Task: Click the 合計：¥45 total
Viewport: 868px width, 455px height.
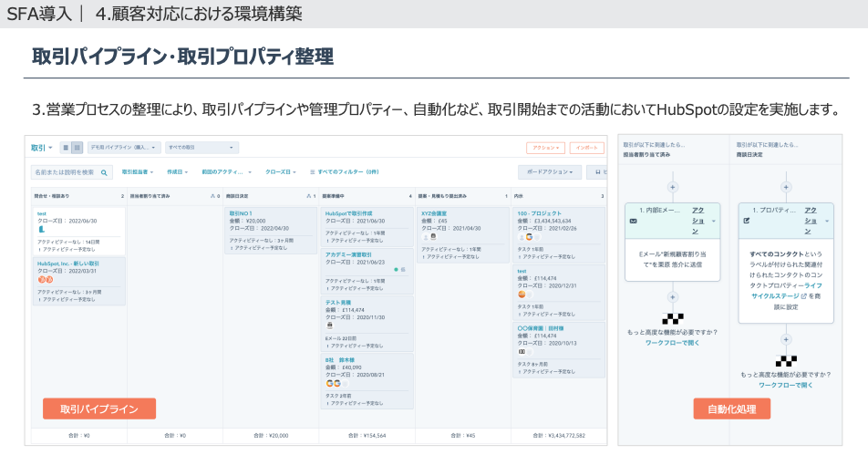Action: [462, 436]
